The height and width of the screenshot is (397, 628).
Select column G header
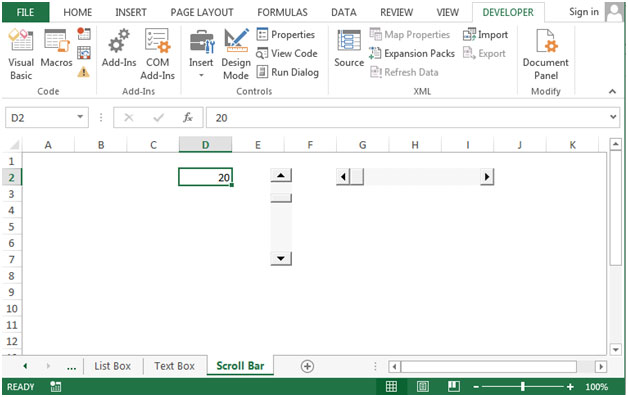click(x=362, y=145)
